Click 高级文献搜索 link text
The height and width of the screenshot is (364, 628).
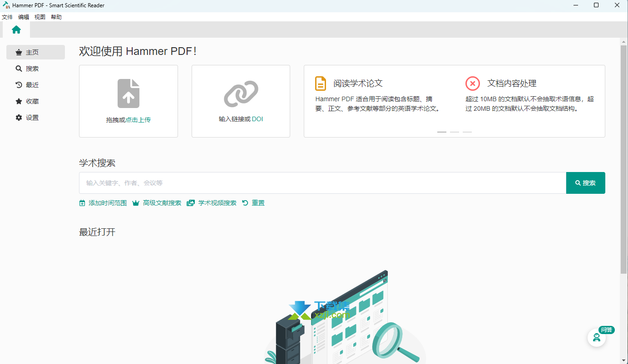pyautogui.click(x=162, y=203)
